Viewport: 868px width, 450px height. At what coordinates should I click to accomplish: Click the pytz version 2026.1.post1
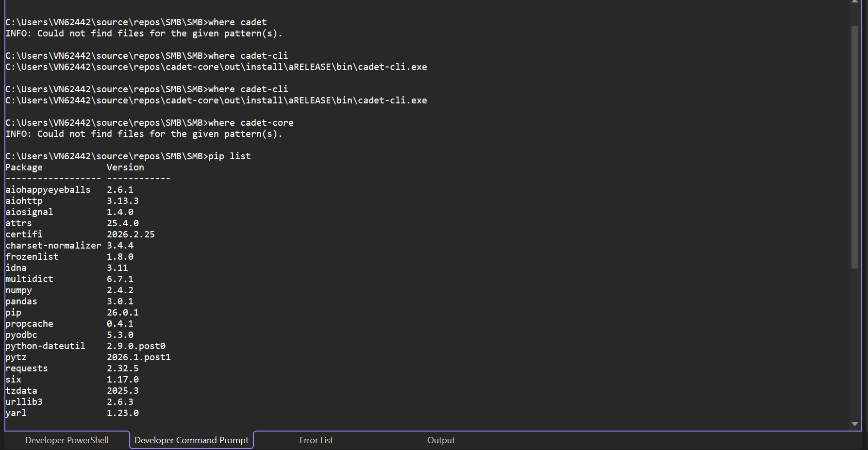(x=139, y=357)
